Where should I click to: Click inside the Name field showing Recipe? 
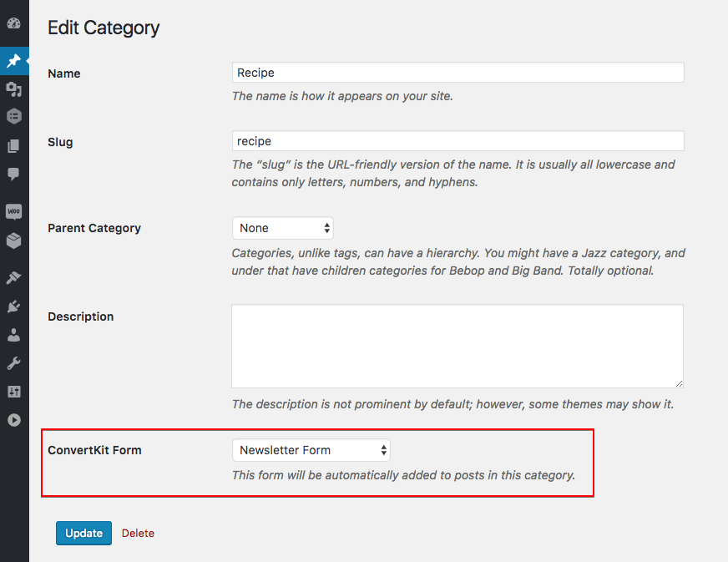pos(458,73)
